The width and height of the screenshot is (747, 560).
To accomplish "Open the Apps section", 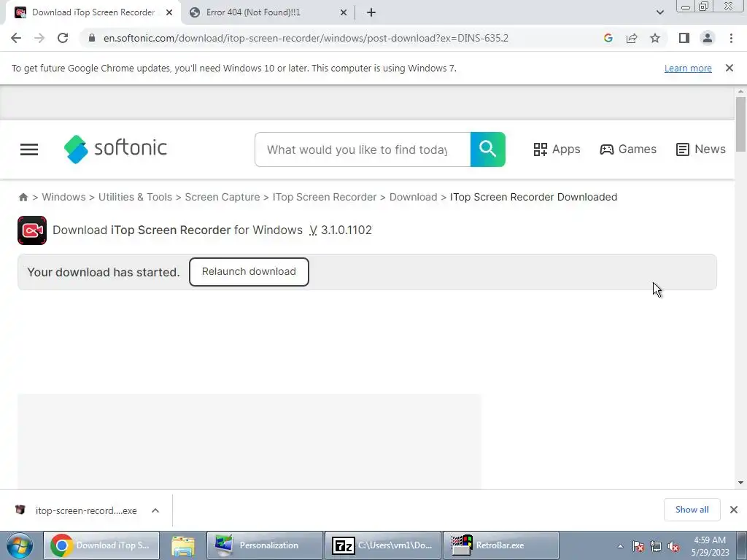I will click(x=557, y=149).
